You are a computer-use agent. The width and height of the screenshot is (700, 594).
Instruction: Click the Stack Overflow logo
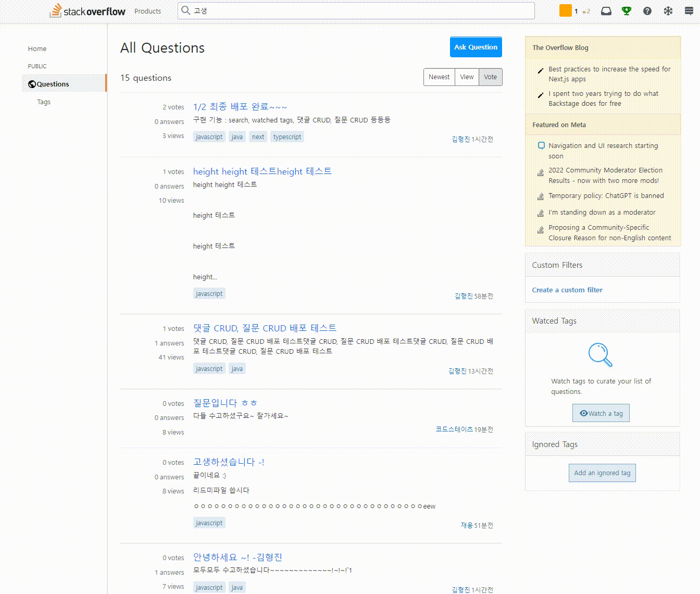[x=86, y=10]
